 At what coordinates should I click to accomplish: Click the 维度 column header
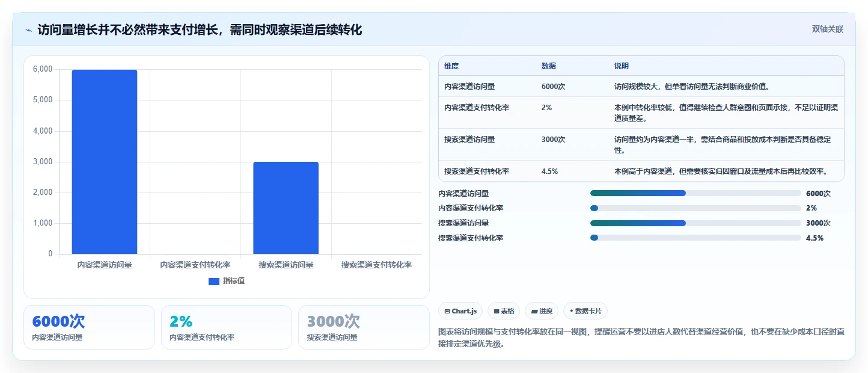(451, 66)
